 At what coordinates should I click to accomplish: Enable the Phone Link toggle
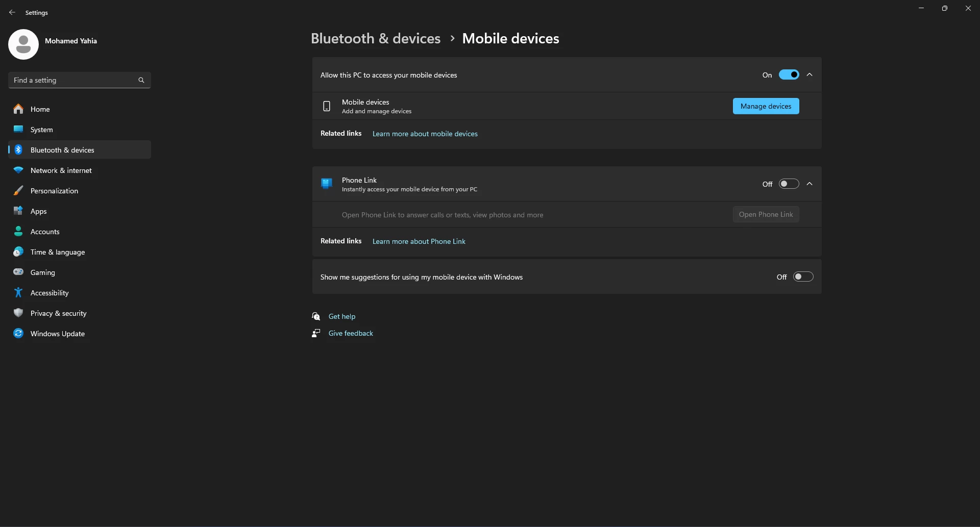coord(789,184)
